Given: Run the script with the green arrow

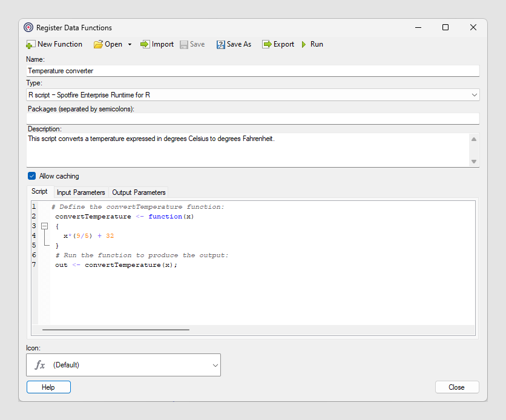Looking at the screenshot, I should [x=304, y=44].
